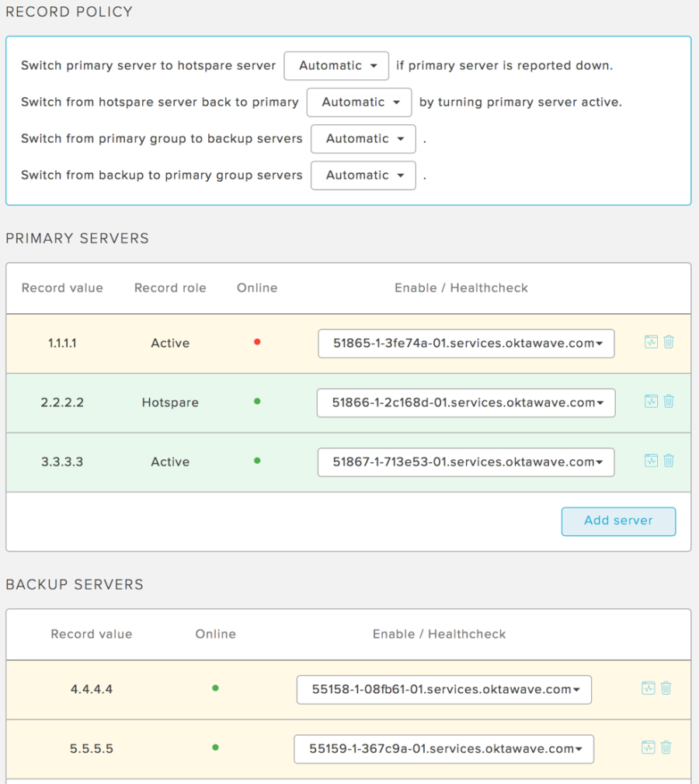
Task: Delete the 1.1.1.1 primary server
Action: tap(669, 342)
